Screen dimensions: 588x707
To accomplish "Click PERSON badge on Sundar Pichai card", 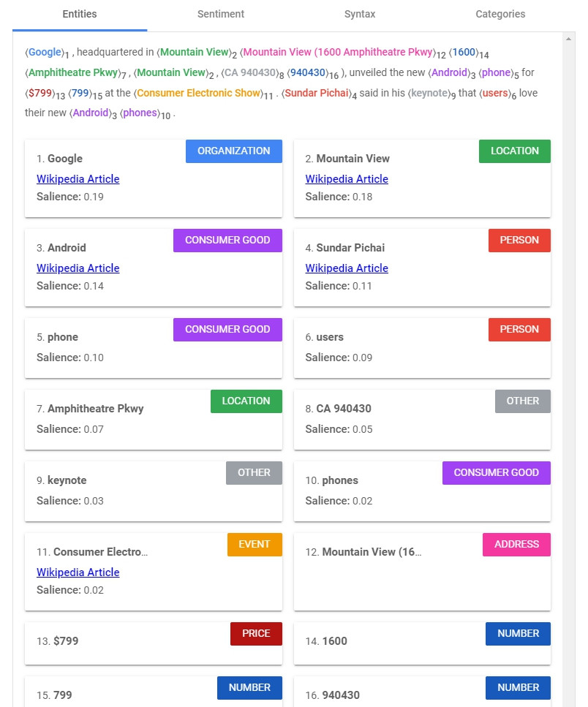I will coord(519,241).
